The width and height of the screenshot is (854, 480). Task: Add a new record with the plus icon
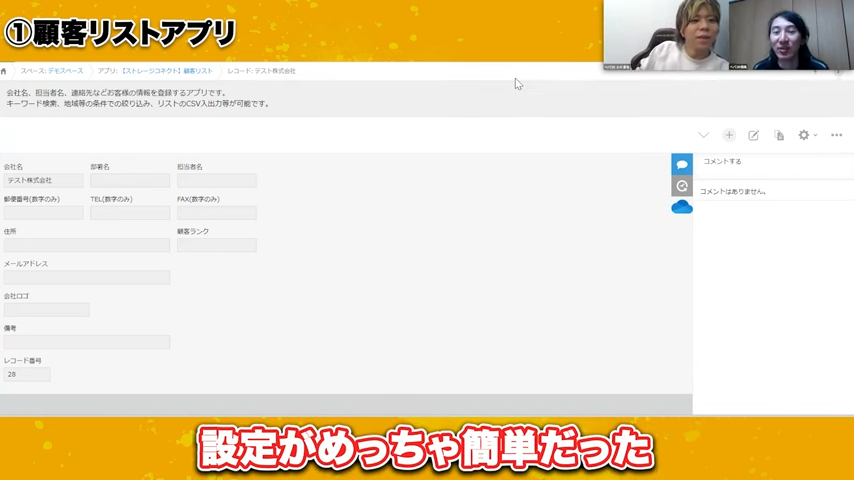729,135
